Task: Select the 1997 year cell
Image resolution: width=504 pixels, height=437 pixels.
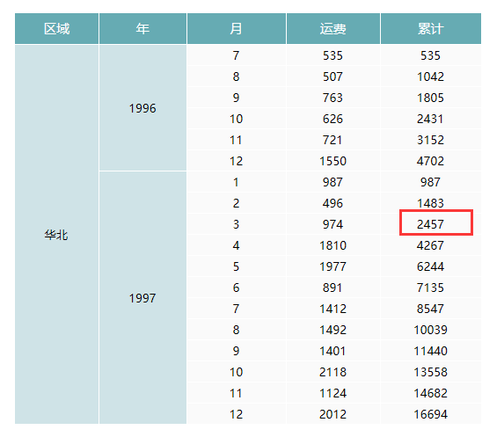Action: [x=142, y=298]
